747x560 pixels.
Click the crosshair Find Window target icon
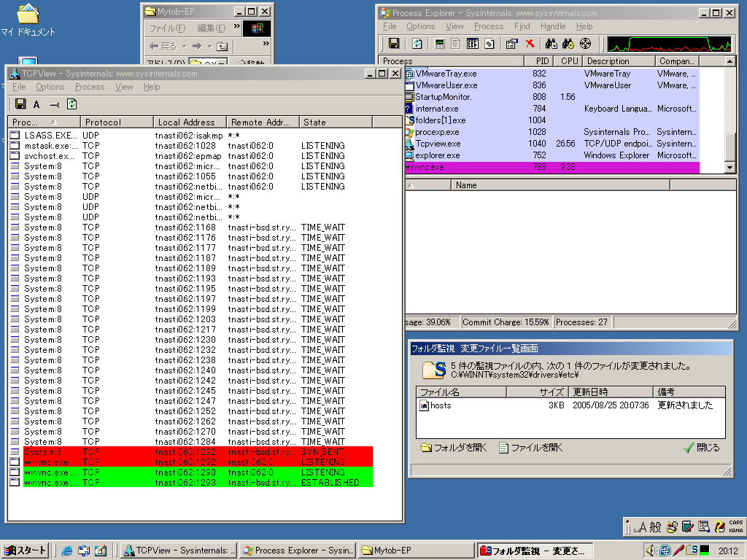585,44
